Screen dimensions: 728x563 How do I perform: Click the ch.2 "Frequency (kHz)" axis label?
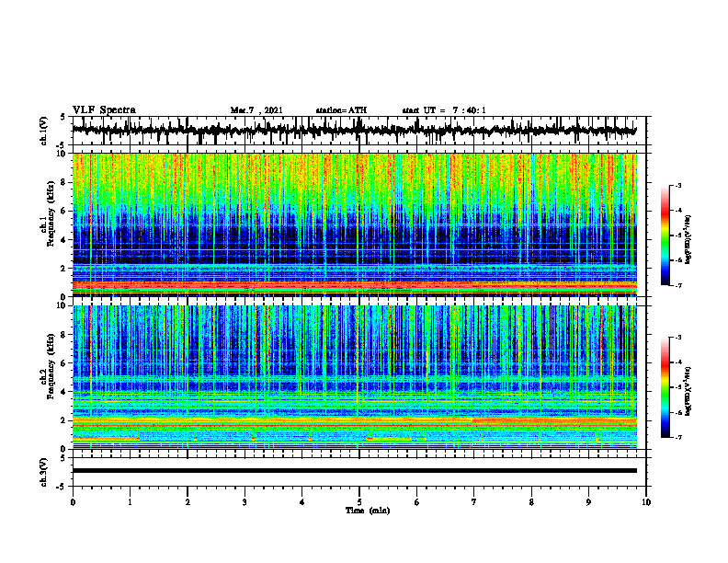point(51,366)
